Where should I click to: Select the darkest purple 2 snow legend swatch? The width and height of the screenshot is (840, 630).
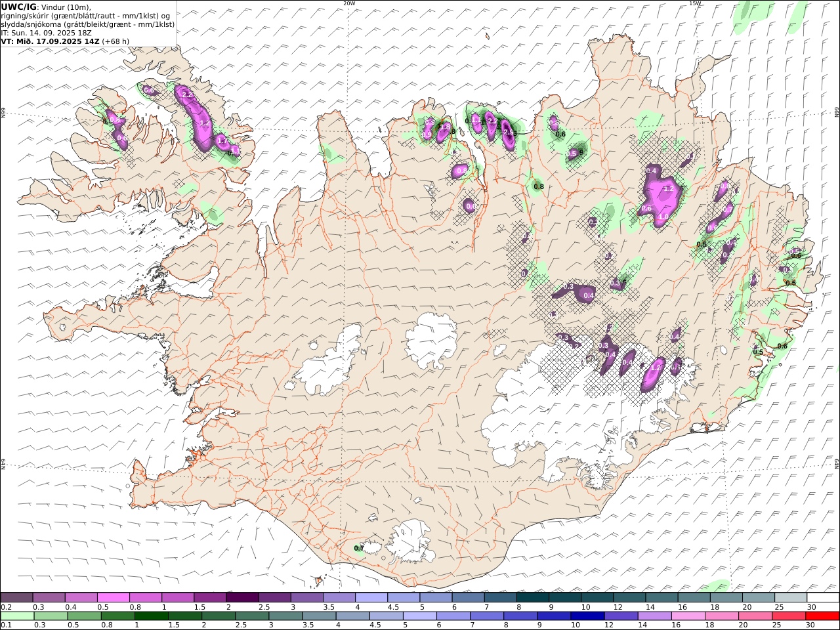point(241,597)
